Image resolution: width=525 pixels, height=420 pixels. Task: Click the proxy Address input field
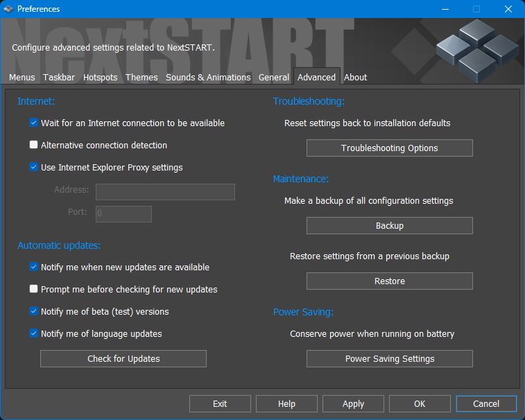tap(165, 192)
